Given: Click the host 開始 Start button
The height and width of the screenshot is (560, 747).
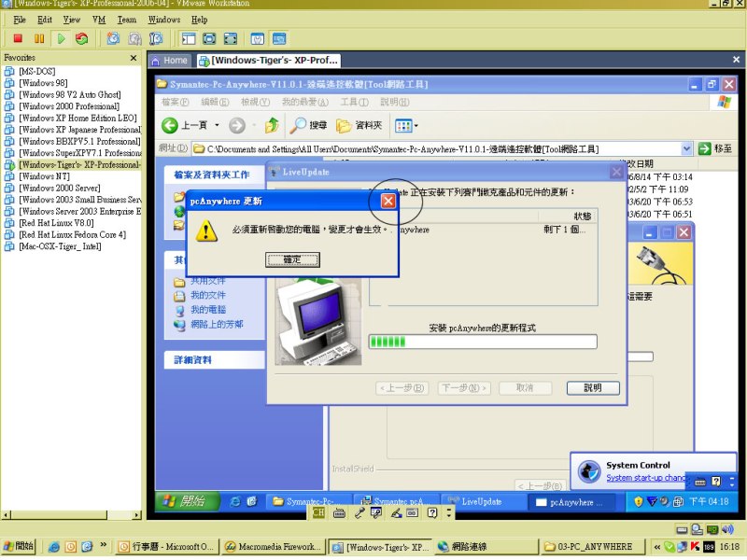Looking at the screenshot, I should point(19,546).
